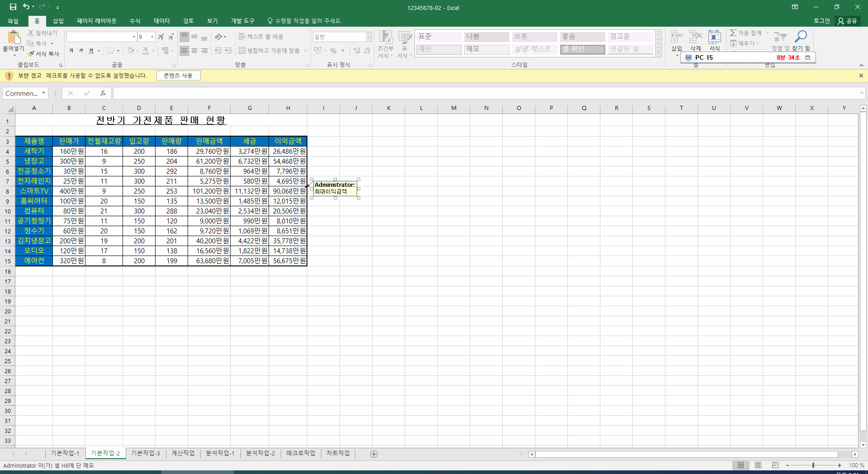This screenshot has height=474, width=868.
Task: Switch to the 계산작업 sheet tab
Action: coord(183,453)
